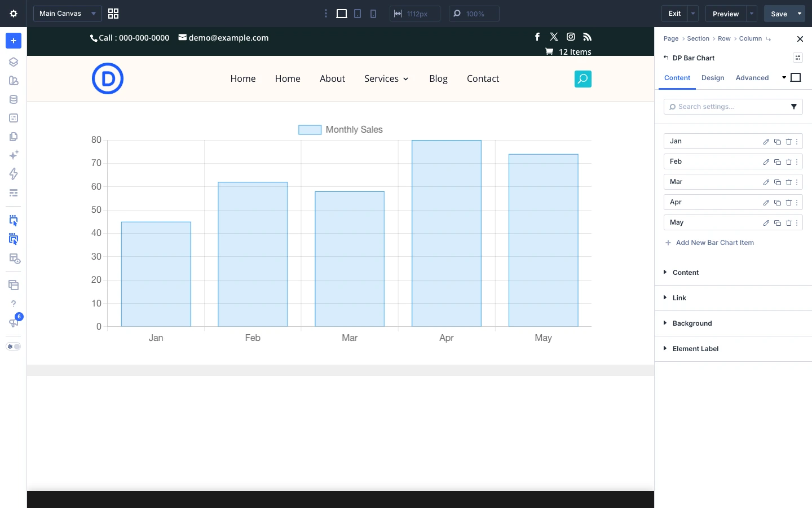812x508 pixels.
Task: Open the more options dots for Apr
Action: click(x=797, y=203)
